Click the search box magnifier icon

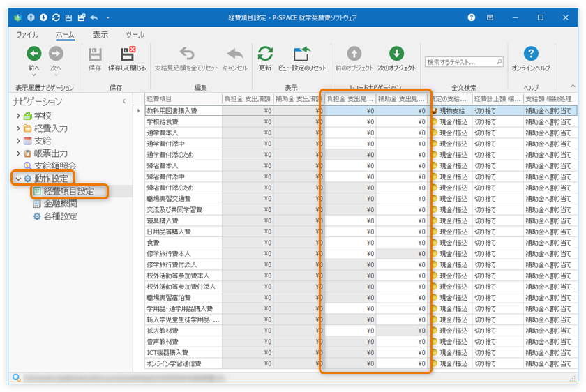coord(499,62)
